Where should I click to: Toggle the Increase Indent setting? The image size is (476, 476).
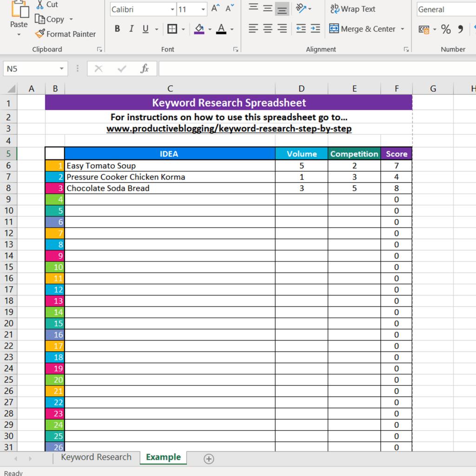[316, 28]
